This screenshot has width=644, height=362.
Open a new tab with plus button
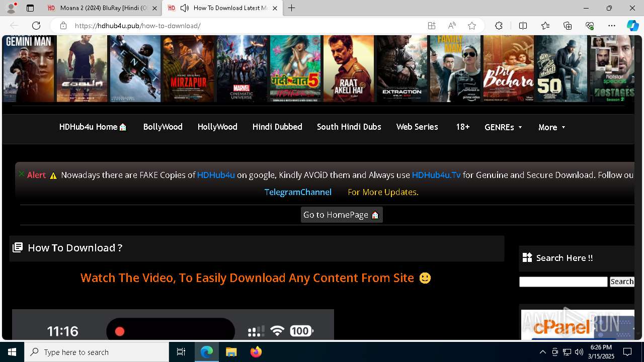(292, 8)
